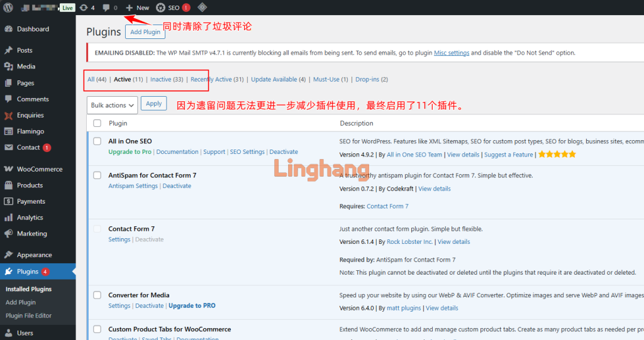Open the Media library in sidebar
Screen dimensions: 644x340
26,67
